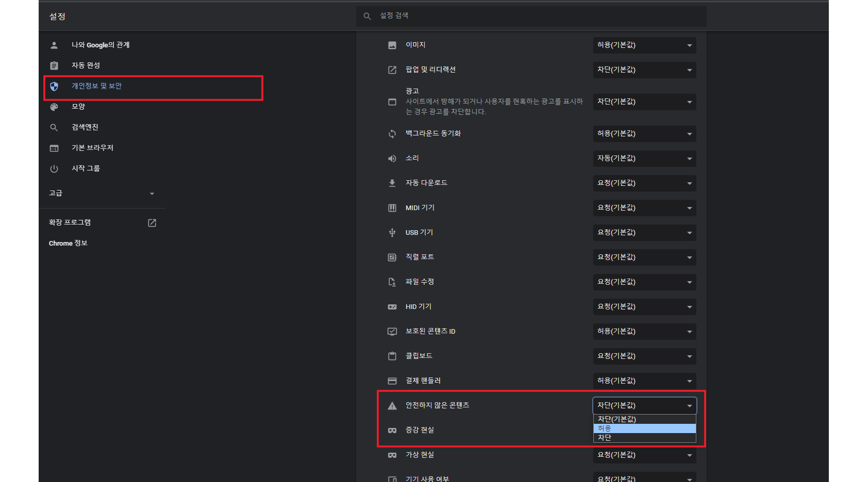This screenshot has height=482, width=868.
Task: Click the clipboard icon for 자동 완성
Action: (54, 65)
